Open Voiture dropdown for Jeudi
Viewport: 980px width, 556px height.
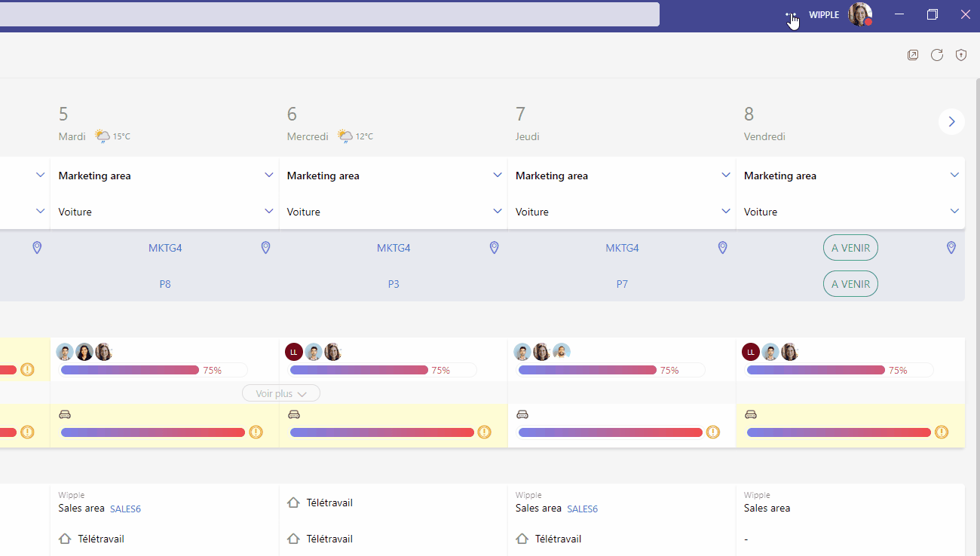[726, 212]
